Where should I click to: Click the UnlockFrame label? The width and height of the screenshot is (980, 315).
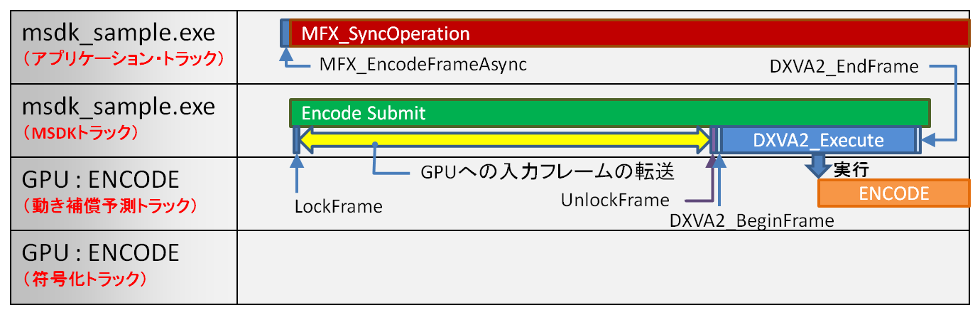pyautogui.click(x=614, y=200)
